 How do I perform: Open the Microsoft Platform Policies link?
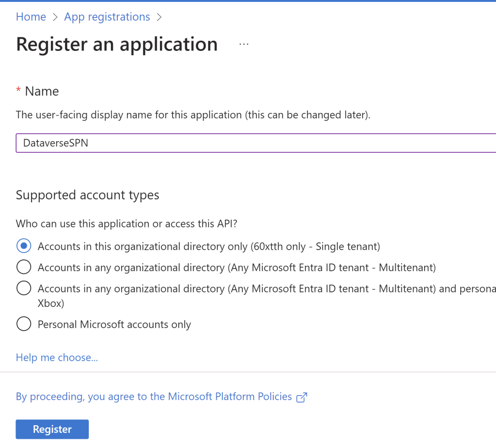tap(154, 397)
